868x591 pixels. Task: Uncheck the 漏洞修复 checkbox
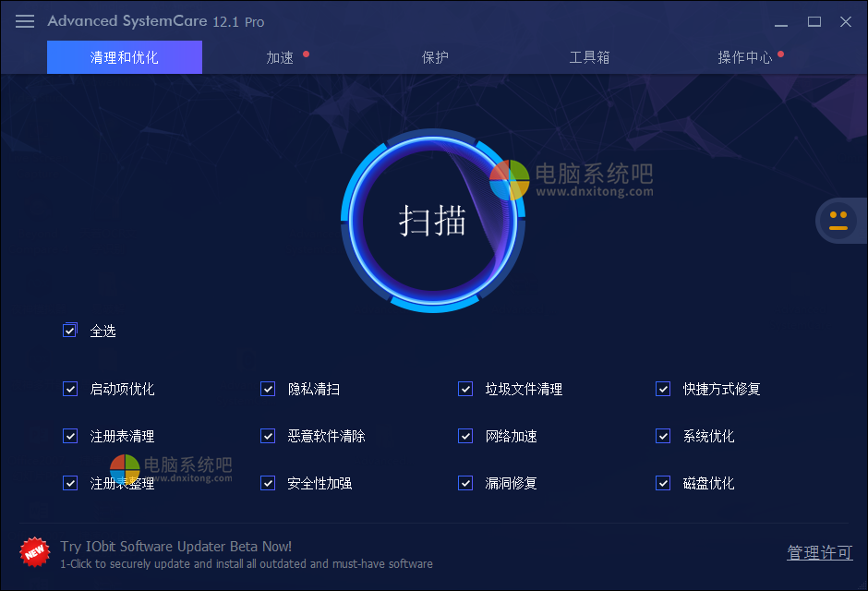(x=465, y=483)
